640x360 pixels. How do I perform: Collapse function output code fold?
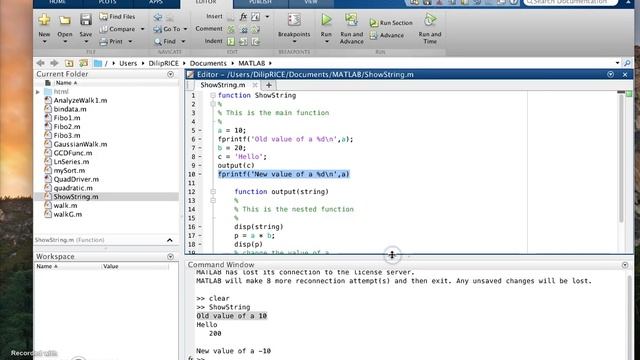pyautogui.click(x=213, y=192)
